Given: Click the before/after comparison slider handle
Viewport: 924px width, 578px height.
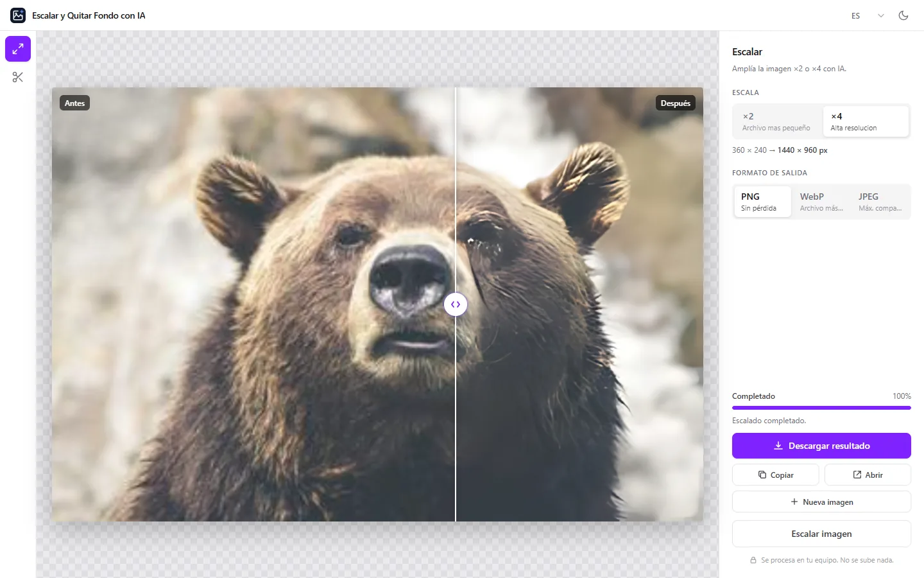Looking at the screenshot, I should (x=456, y=304).
